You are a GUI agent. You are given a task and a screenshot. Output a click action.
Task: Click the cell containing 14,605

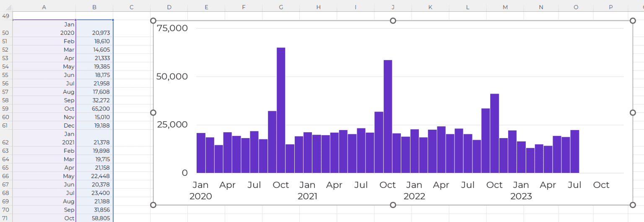coord(94,50)
